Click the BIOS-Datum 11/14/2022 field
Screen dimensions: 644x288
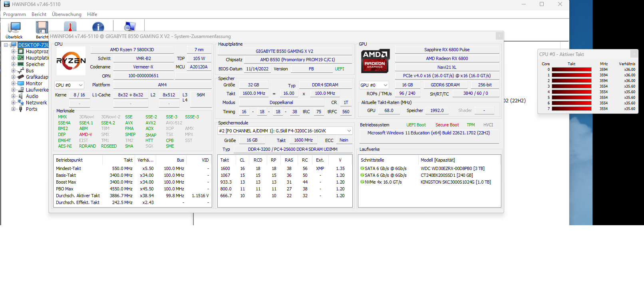pyautogui.click(x=257, y=69)
